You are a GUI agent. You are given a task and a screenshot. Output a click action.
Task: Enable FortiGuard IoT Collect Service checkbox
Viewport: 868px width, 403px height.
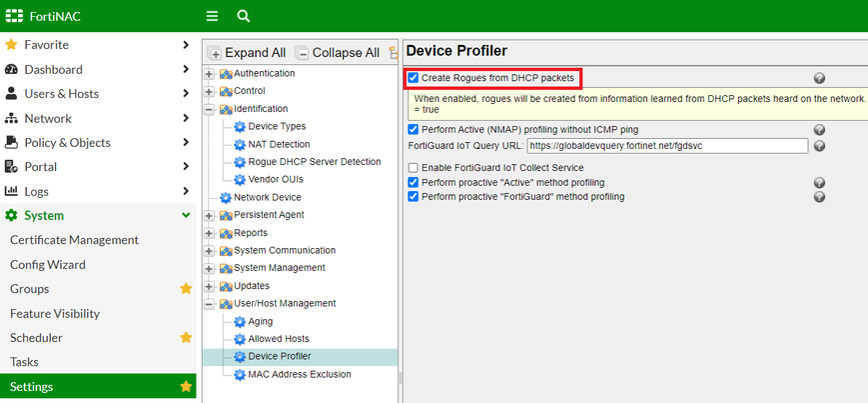coord(414,168)
